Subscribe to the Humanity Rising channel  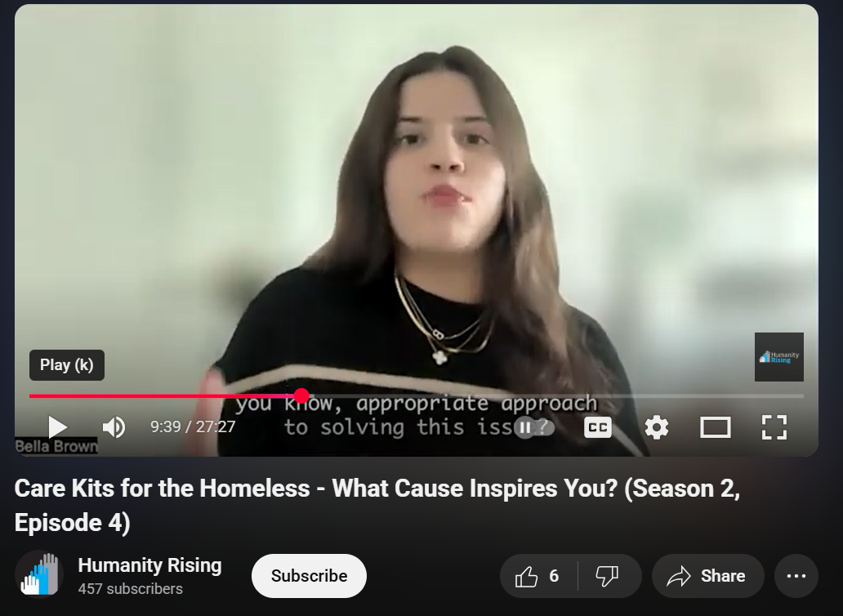[309, 576]
